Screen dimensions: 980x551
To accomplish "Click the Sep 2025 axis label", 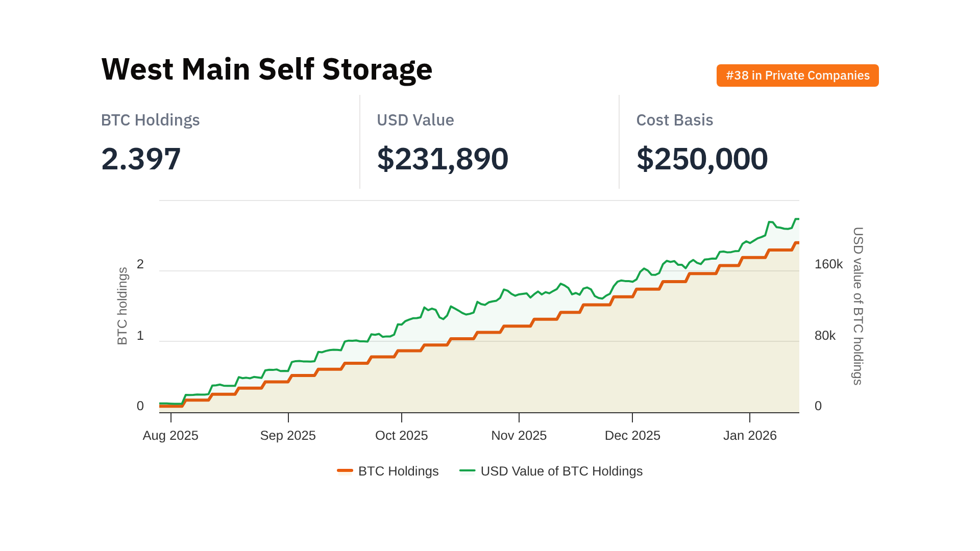I will click(288, 435).
